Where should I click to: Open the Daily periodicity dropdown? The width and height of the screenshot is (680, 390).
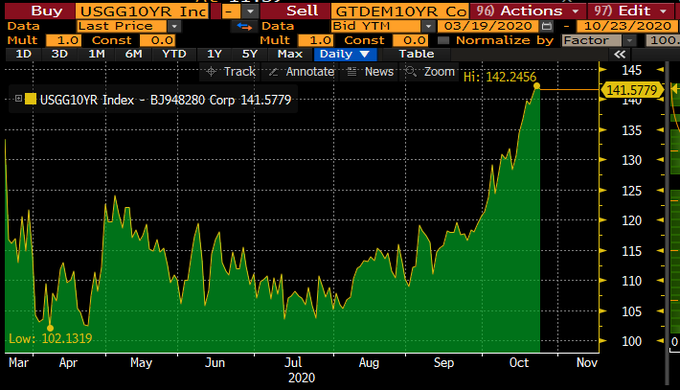tap(345, 54)
